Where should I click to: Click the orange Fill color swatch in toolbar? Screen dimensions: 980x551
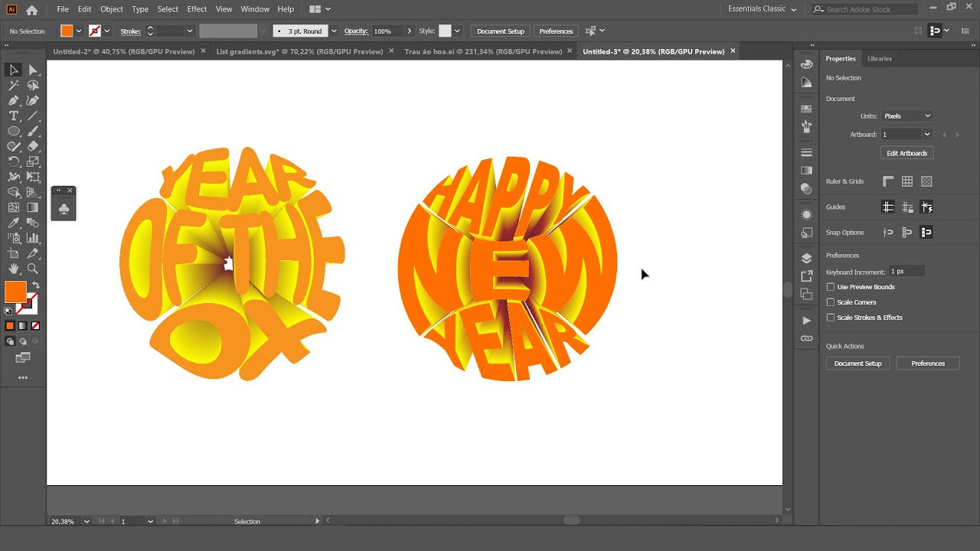coord(15,292)
